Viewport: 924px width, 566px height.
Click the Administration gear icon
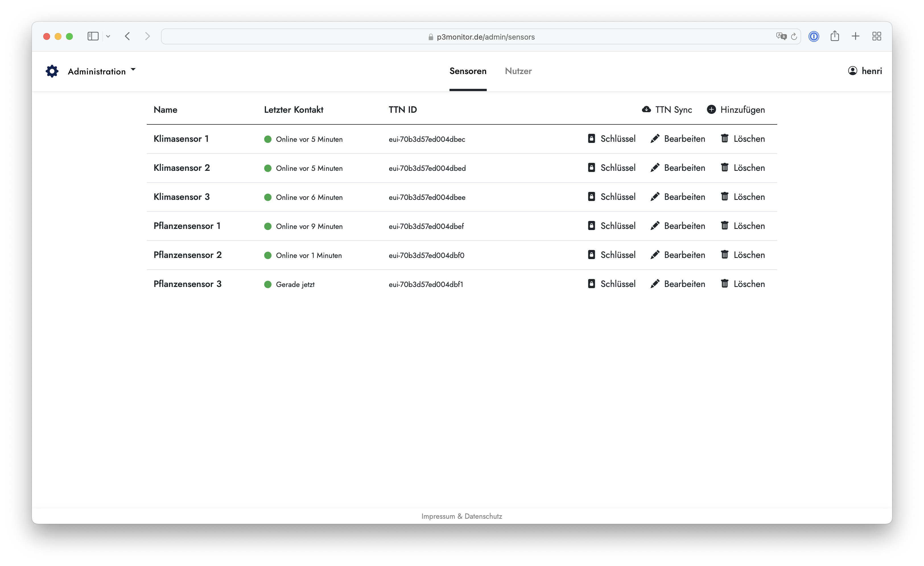click(52, 71)
